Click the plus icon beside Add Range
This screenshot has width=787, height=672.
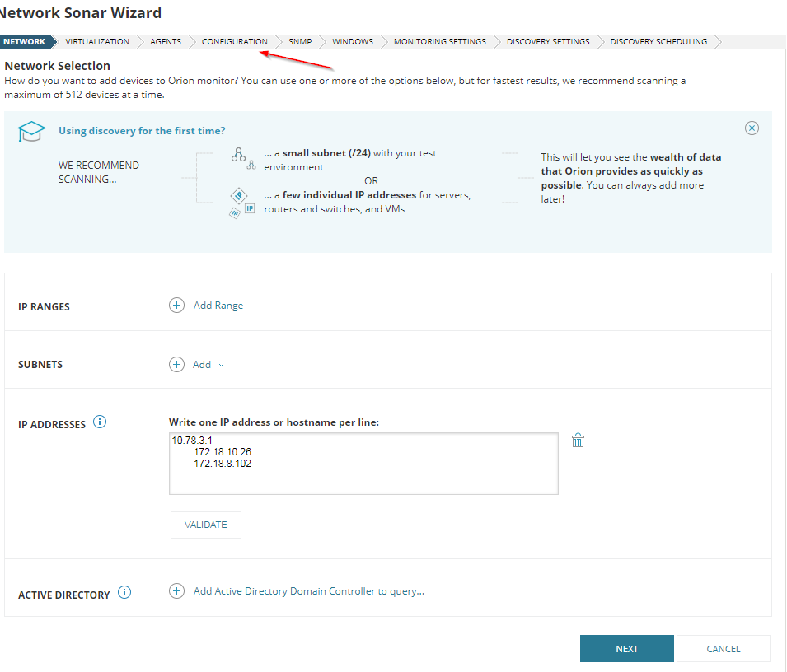176,306
